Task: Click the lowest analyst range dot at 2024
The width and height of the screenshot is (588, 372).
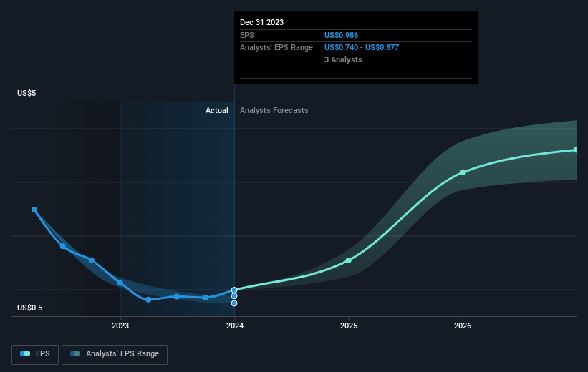Action: tap(234, 303)
